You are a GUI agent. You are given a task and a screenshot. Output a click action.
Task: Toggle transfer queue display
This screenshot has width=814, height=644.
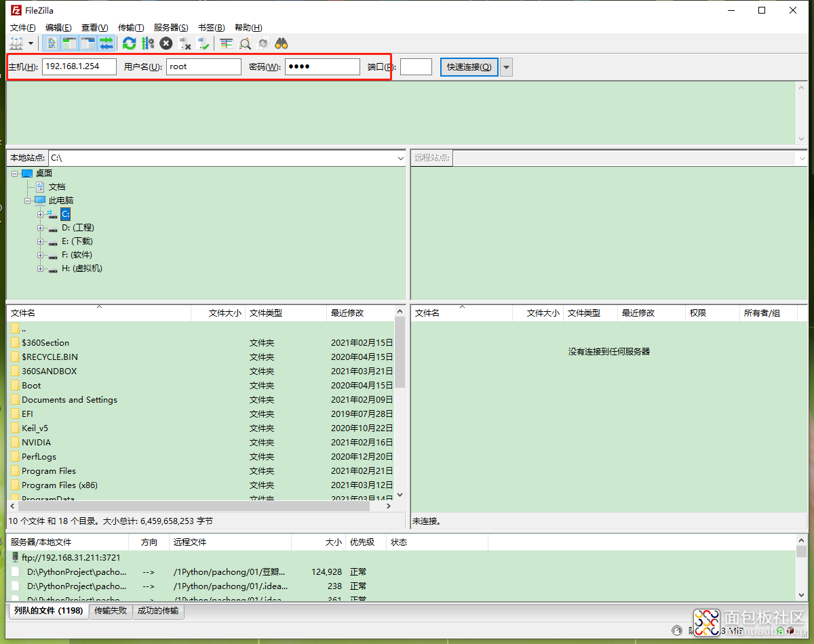click(106, 43)
